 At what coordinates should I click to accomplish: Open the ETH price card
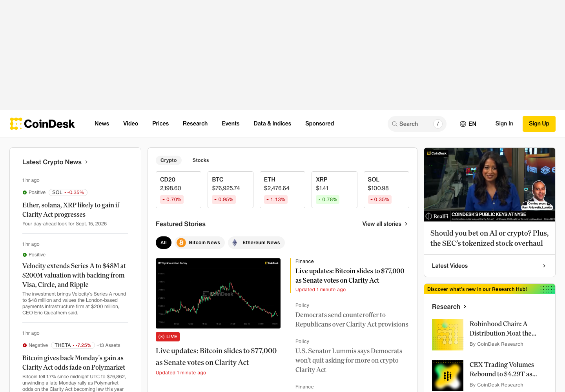pos(282,190)
